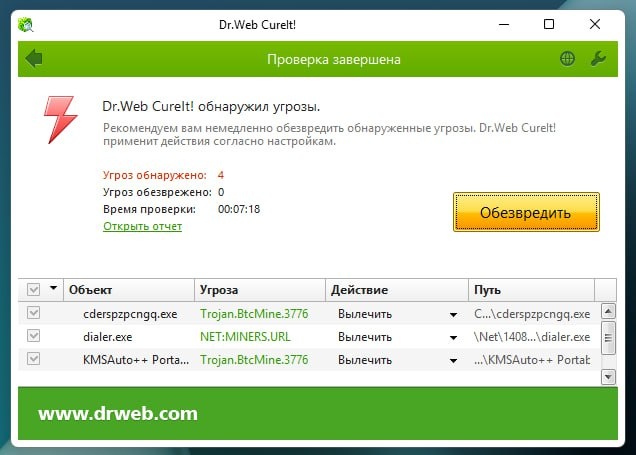Open the NET:MINERS.URL threat link
The width and height of the screenshot is (636, 455).
(245, 337)
